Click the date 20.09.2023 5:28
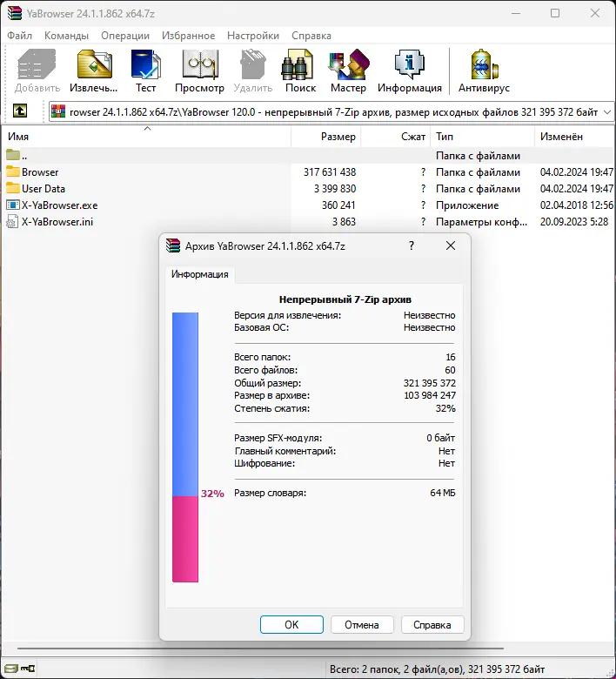This screenshot has width=616, height=679. tap(574, 222)
